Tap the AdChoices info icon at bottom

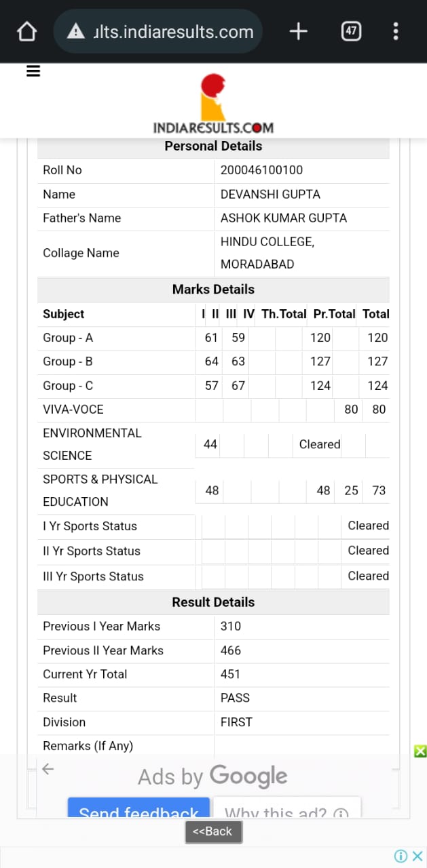click(x=401, y=856)
